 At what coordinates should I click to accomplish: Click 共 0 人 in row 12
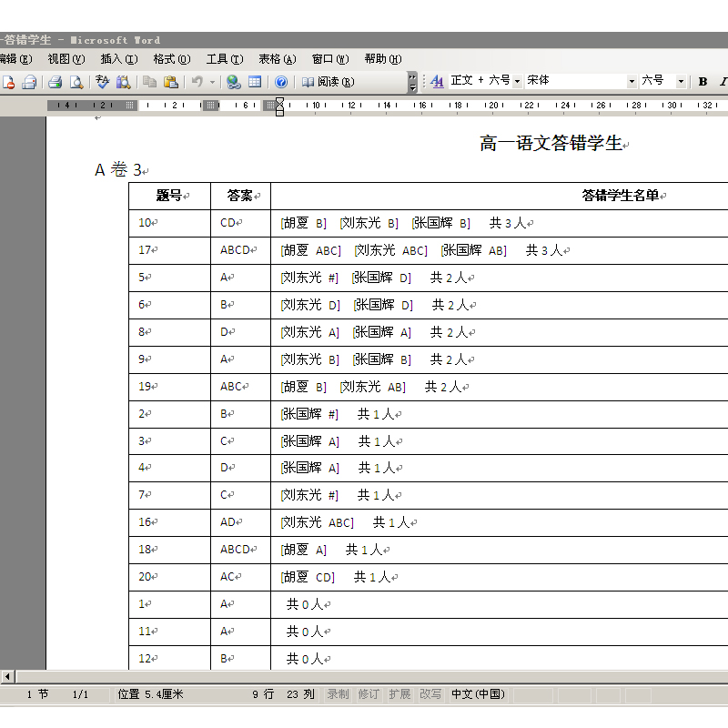pyautogui.click(x=304, y=659)
